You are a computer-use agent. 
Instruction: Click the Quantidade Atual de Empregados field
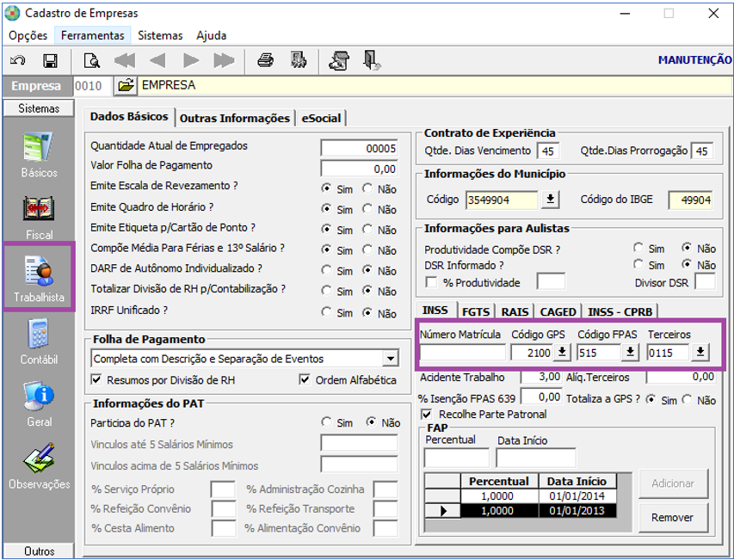coord(359,148)
